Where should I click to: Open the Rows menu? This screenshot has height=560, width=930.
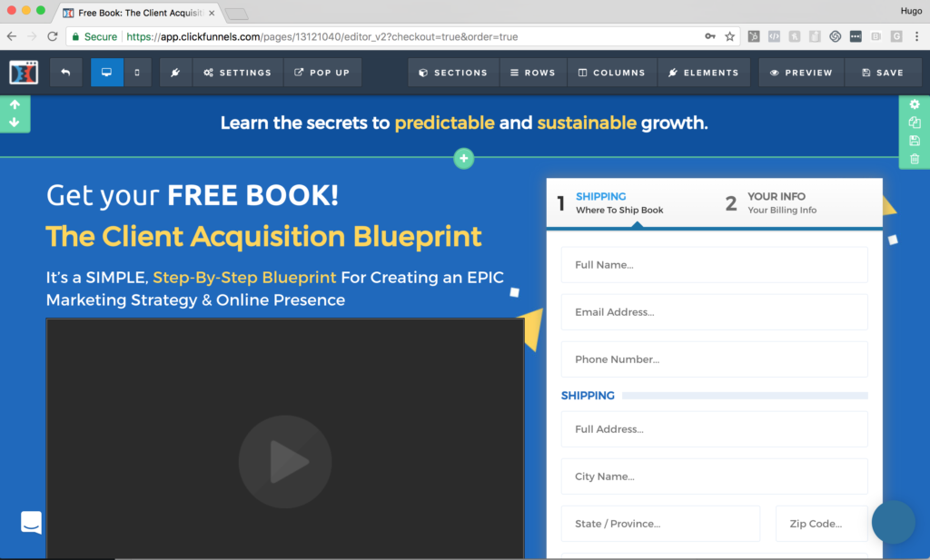point(533,73)
